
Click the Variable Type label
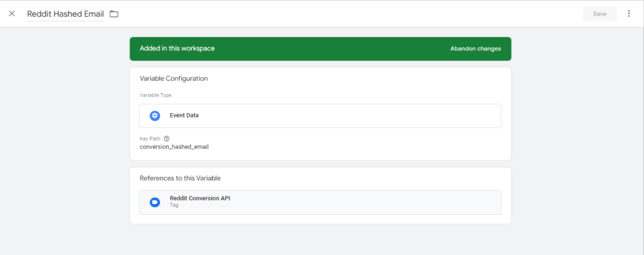(155, 95)
